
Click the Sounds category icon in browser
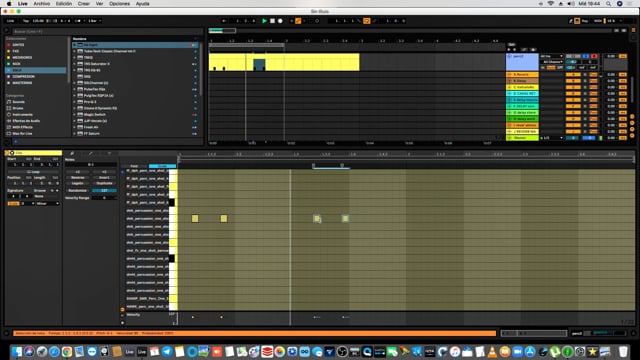pyautogui.click(x=9, y=102)
